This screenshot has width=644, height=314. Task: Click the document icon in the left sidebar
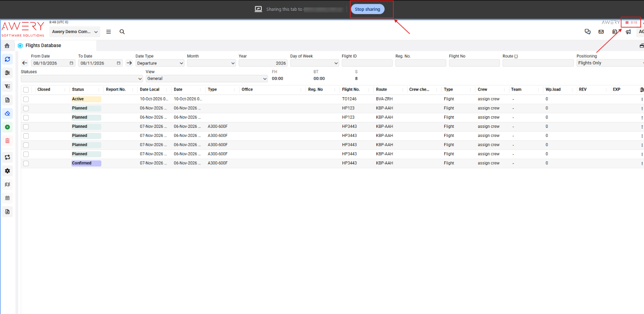pos(7,100)
